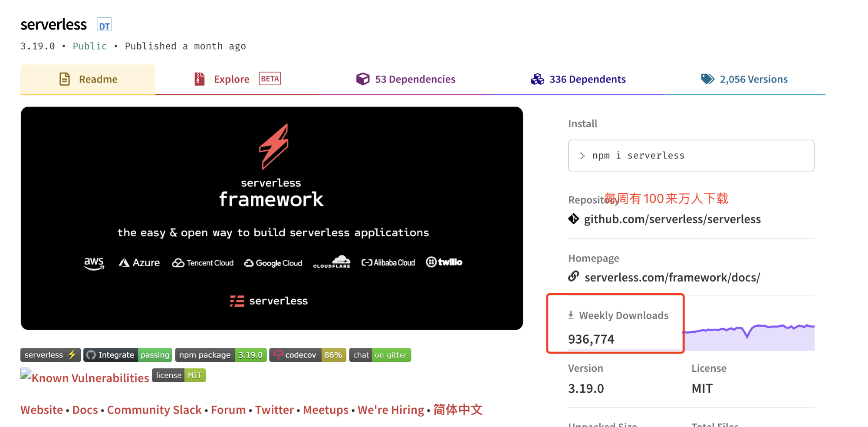
Task: Open the Community Slack link
Action: tap(154, 410)
